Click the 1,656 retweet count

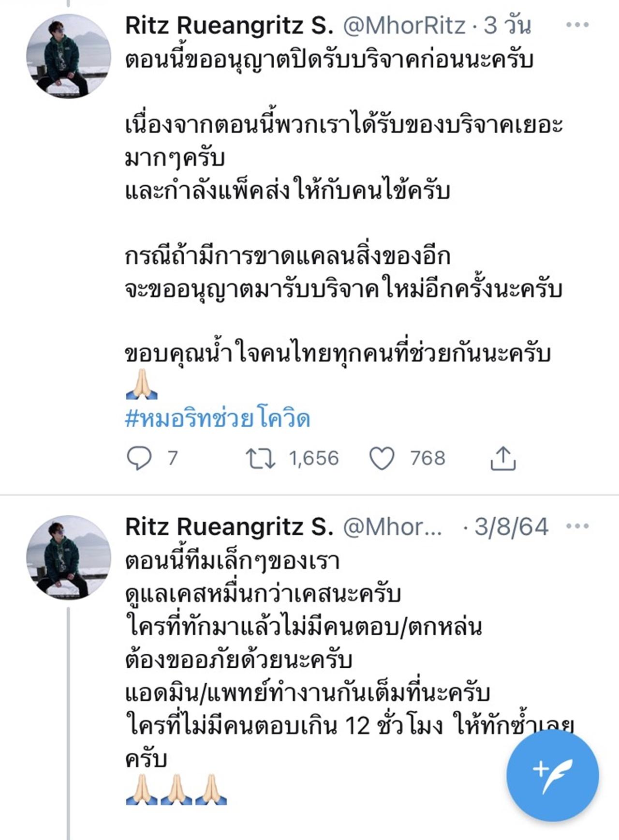pos(314,458)
